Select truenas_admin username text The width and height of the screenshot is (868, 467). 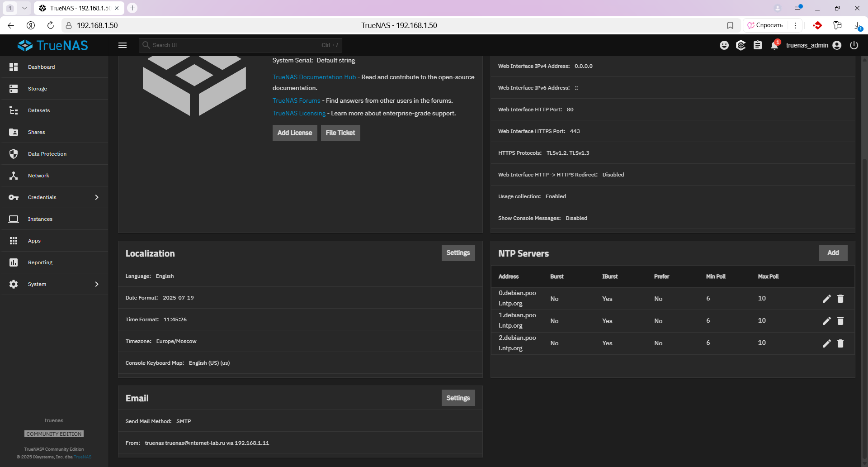click(x=807, y=45)
